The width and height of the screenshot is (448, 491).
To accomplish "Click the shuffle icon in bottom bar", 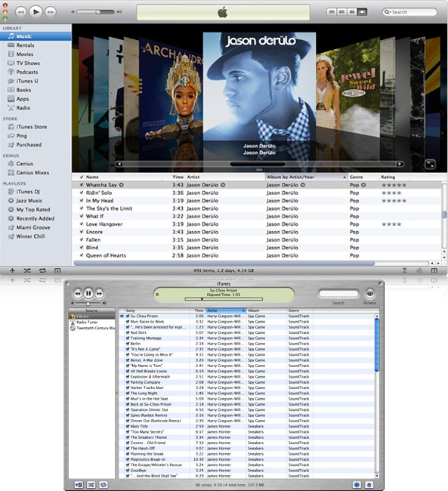I will 27,270.
